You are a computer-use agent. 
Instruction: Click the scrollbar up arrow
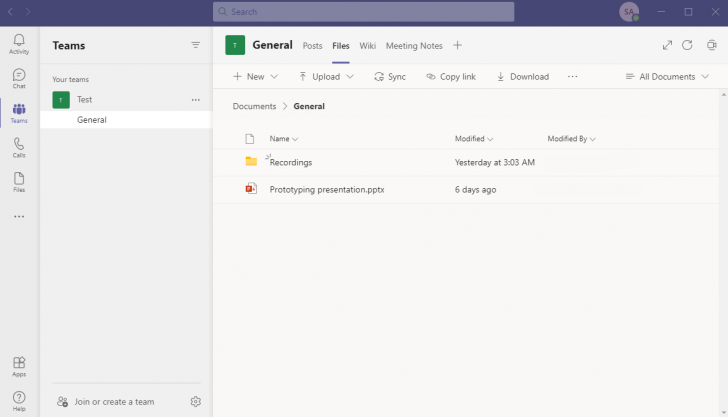click(x=723, y=94)
